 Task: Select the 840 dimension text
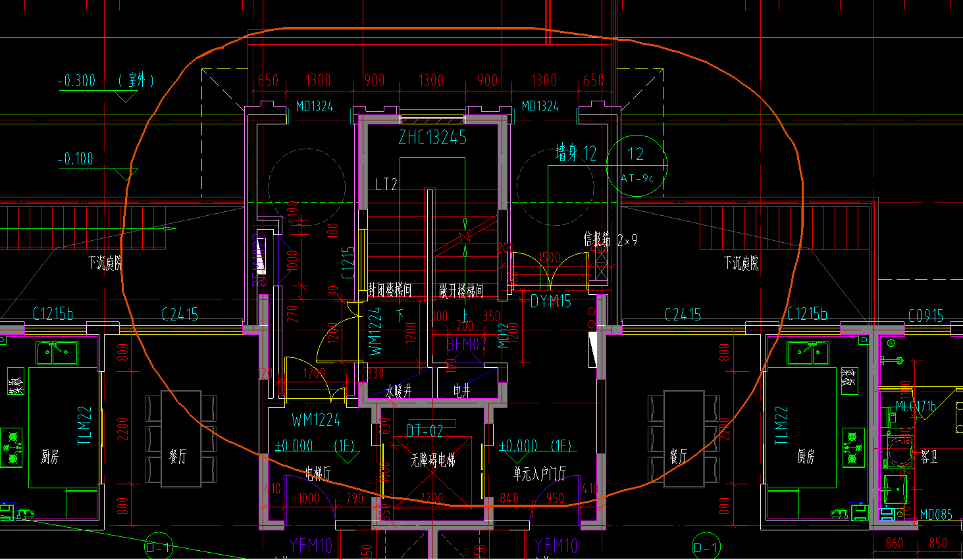pos(509,498)
